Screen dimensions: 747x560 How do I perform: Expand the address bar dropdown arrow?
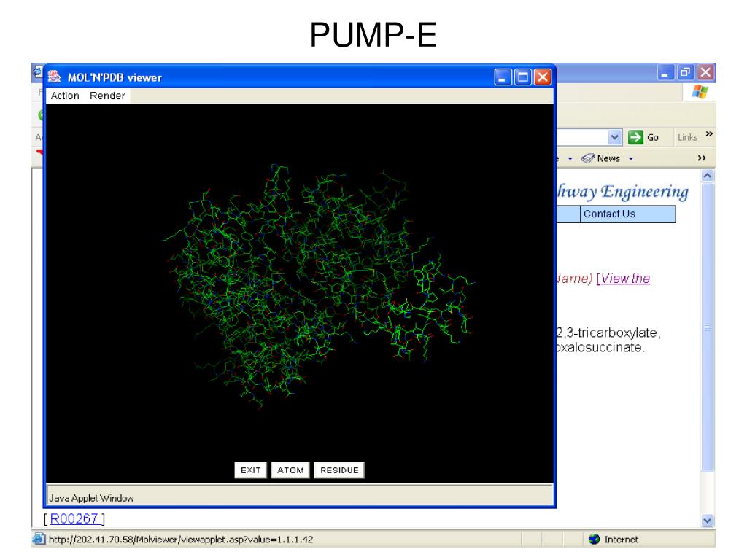click(614, 137)
